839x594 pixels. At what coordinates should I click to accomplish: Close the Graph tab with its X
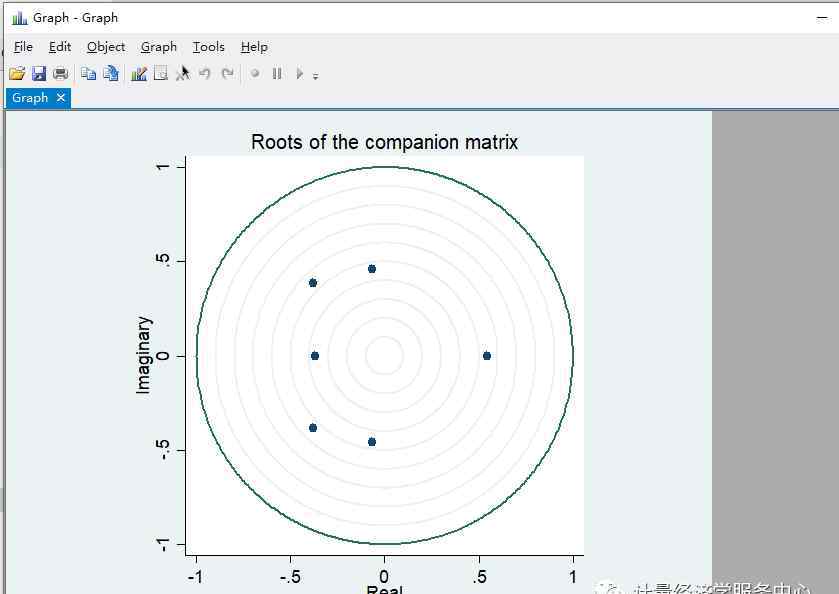[x=61, y=97]
